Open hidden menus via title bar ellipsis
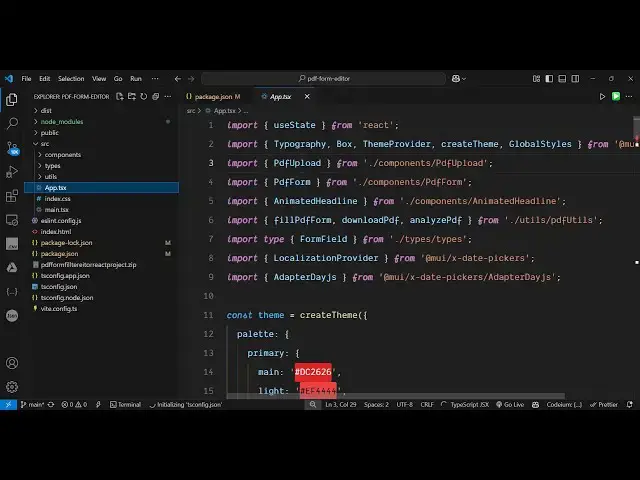The height and width of the screenshot is (480, 640). [155, 78]
